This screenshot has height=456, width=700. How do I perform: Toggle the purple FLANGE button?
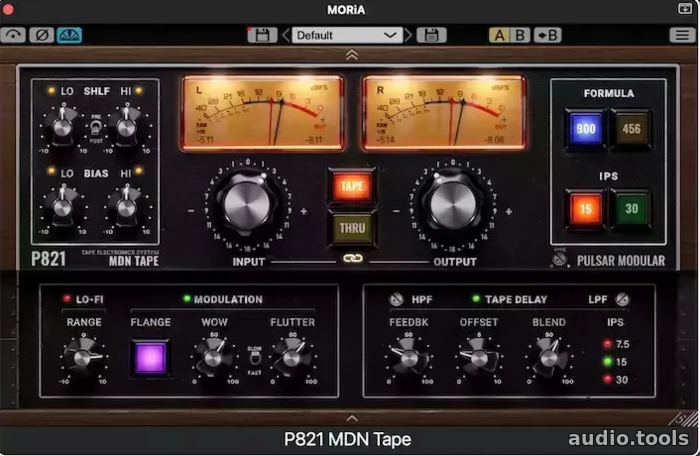(x=150, y=357)
